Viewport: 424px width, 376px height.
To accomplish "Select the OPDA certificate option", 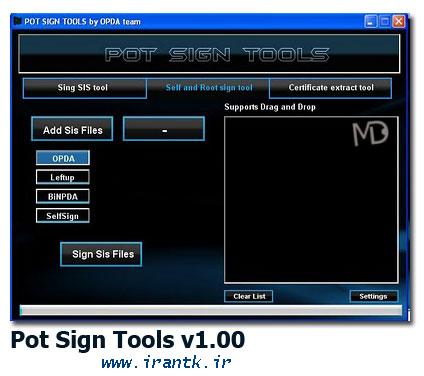I will 63,158.
